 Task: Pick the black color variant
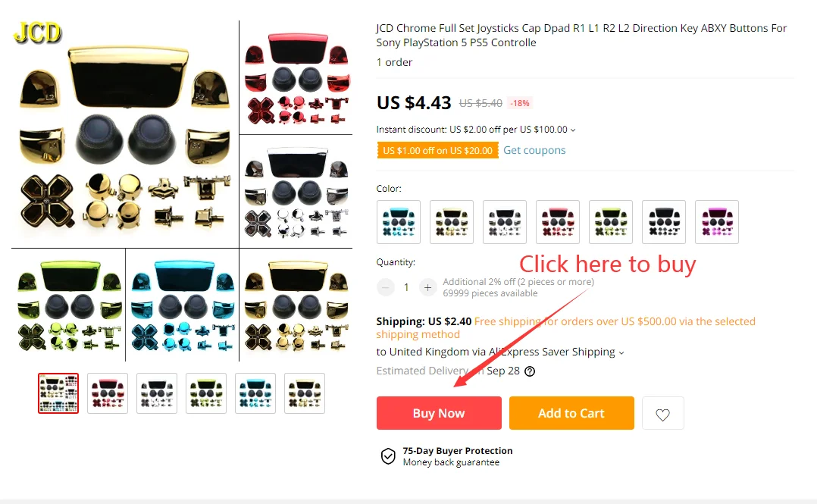664,222
